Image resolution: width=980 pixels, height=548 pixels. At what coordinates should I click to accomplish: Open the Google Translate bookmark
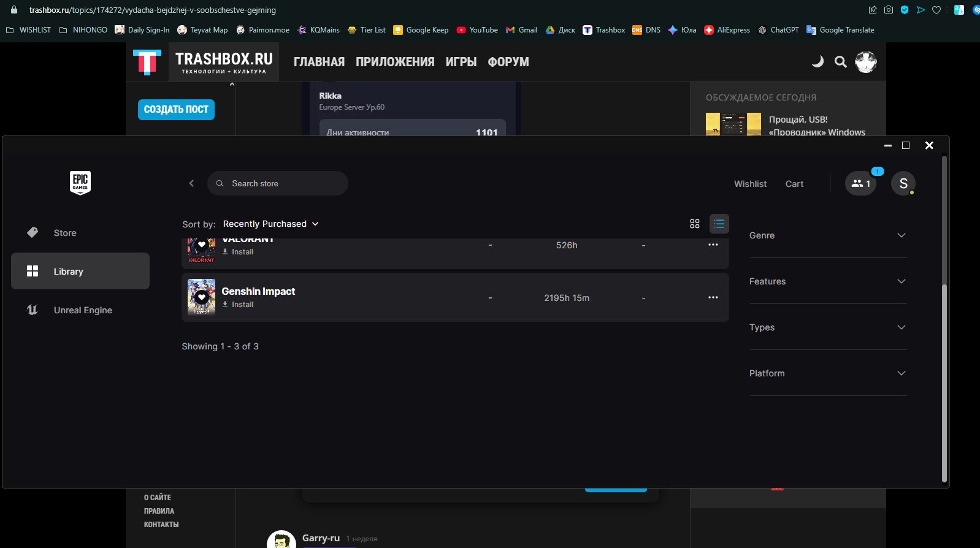840,30
